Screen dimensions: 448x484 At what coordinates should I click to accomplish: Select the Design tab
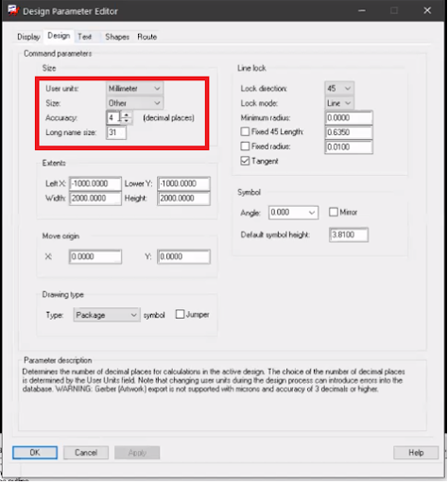pos(59,36)
